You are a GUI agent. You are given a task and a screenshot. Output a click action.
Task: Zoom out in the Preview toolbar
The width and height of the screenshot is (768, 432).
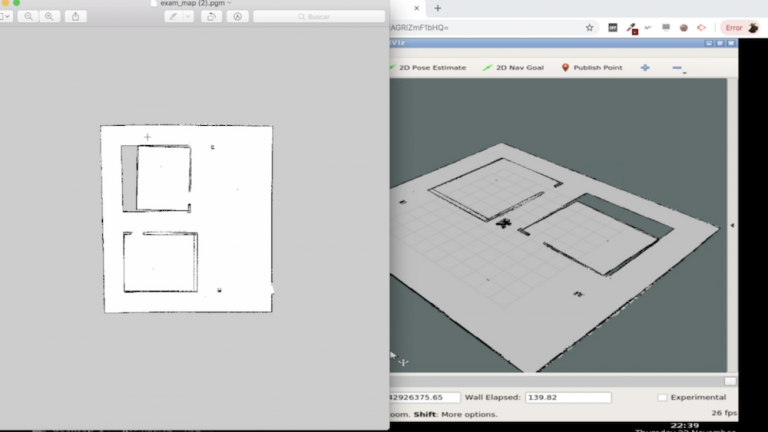28,16
